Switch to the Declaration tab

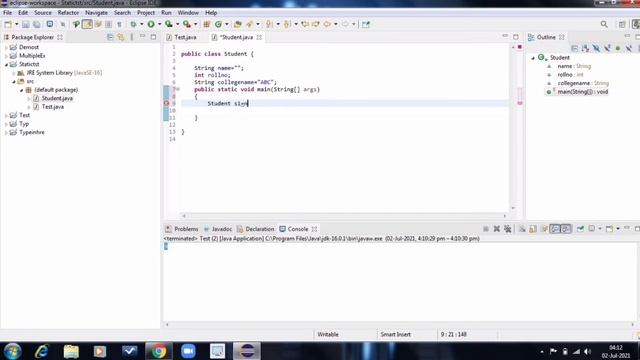pos(256,229)
